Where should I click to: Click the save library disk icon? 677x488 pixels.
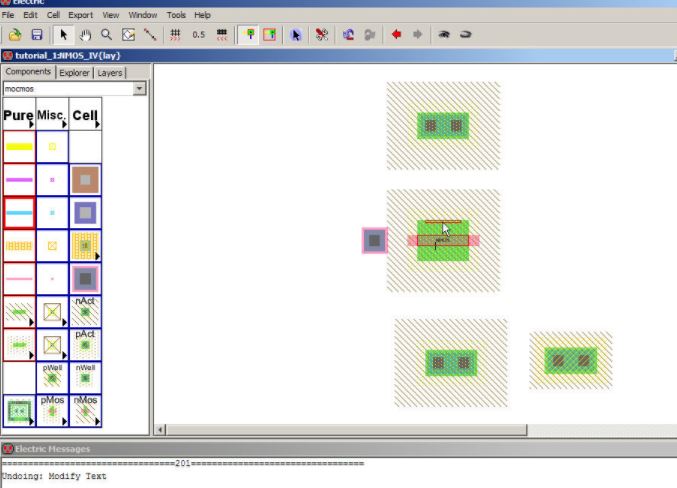(x=36, y=35)
